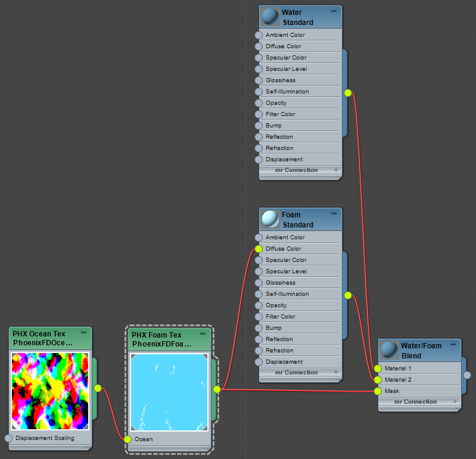Click the PHX Foam Tex output socket
The height and width of the screenshot is (459, 476).
217,389
